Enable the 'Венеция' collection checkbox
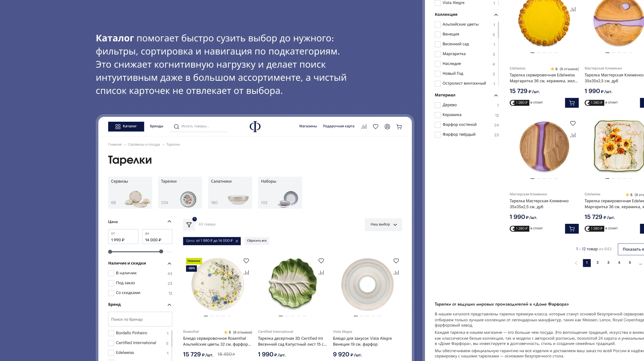 tap(437, 34)
